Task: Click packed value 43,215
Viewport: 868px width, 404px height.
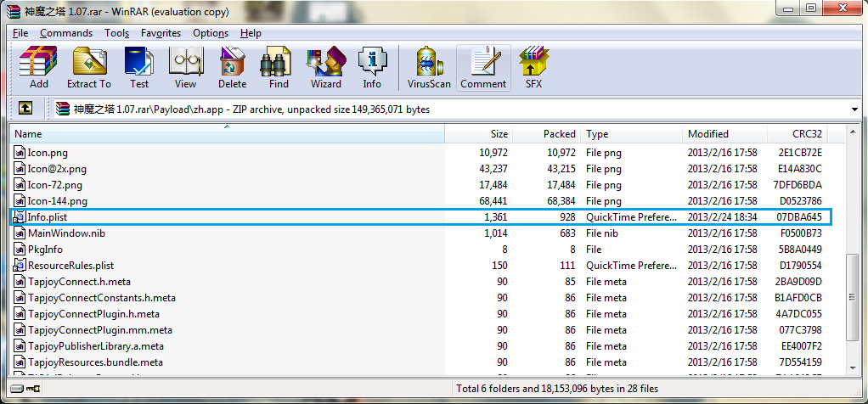Action: point(561,169)
